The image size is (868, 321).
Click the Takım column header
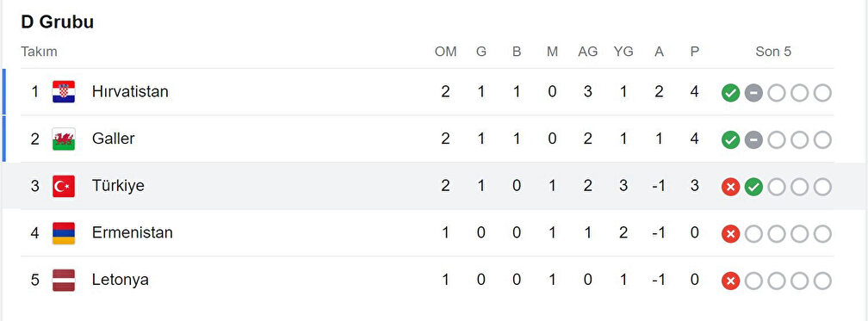[x=40, y=52]
